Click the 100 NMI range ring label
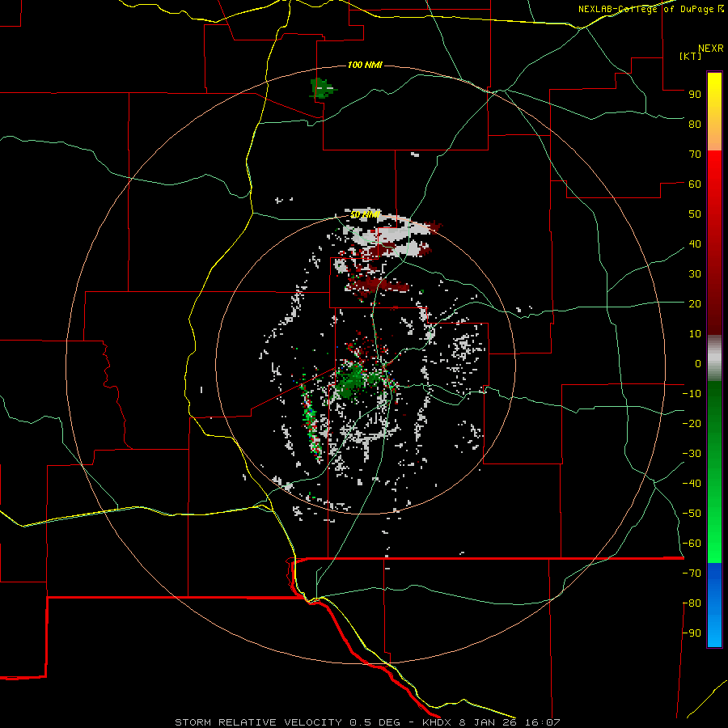 click(x=365, y=65)
